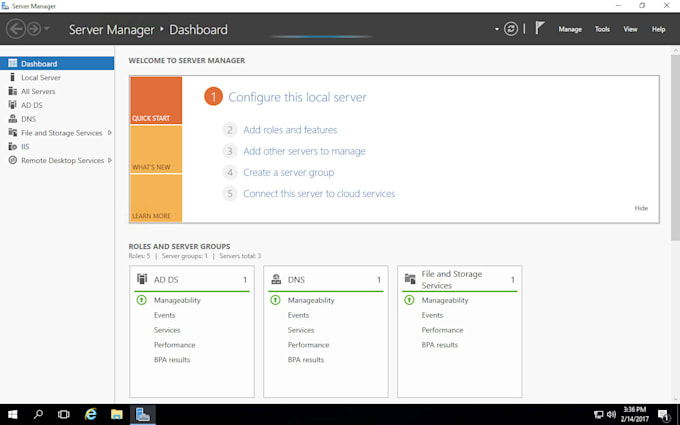This screenshot has width=680, height=425.
Task: Click the IIS icon in the sidebar
Action: [x=13, y=146]
